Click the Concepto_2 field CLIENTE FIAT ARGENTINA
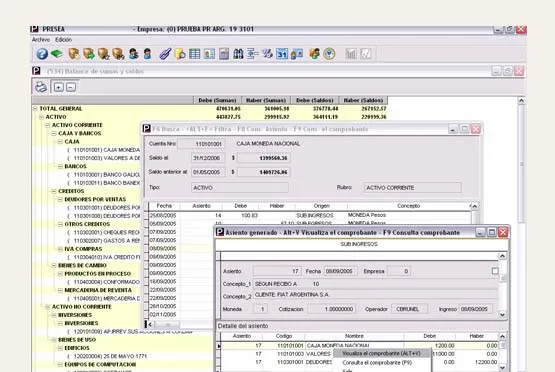Screen dimensions: 555x372 click(375, 295)
